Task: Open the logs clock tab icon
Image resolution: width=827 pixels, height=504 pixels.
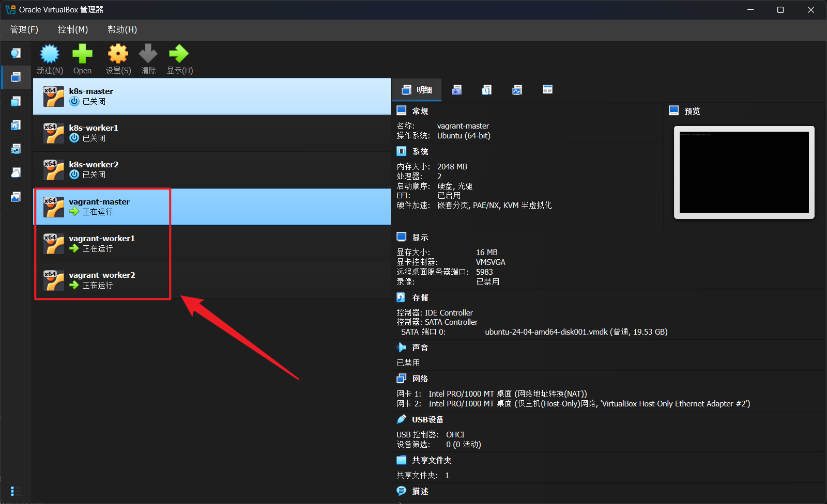Action: (x=486, y=90)
